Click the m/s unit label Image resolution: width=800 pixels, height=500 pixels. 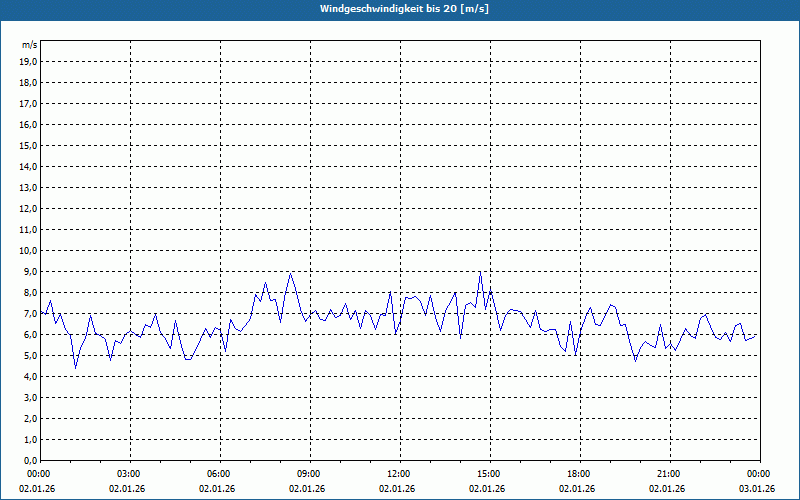pos(30,45)
